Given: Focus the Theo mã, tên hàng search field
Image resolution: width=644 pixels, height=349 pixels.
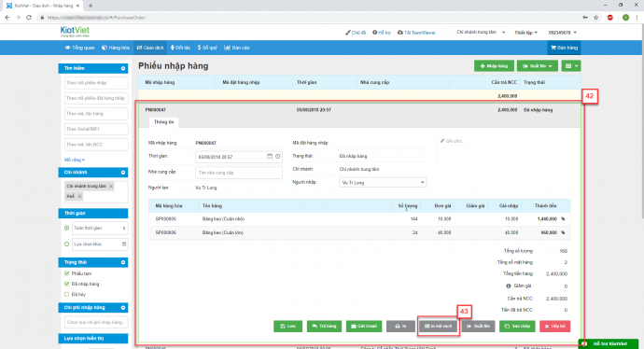Looking at the screenshot, I should (x=96, y=114).
